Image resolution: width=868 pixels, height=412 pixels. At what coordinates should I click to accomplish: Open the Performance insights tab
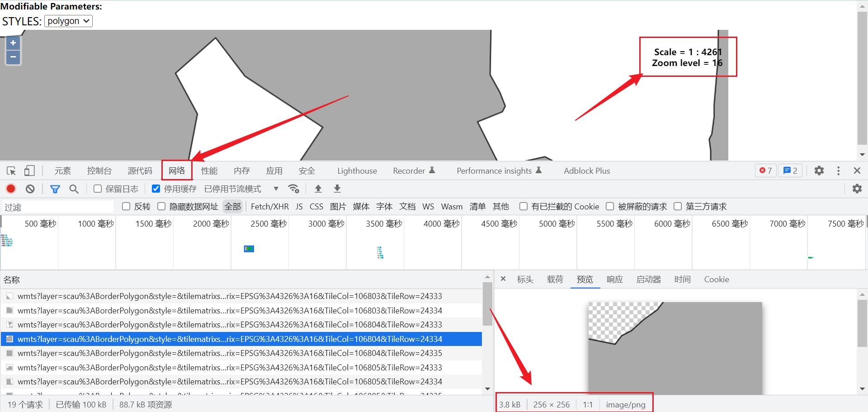point(499,170)
